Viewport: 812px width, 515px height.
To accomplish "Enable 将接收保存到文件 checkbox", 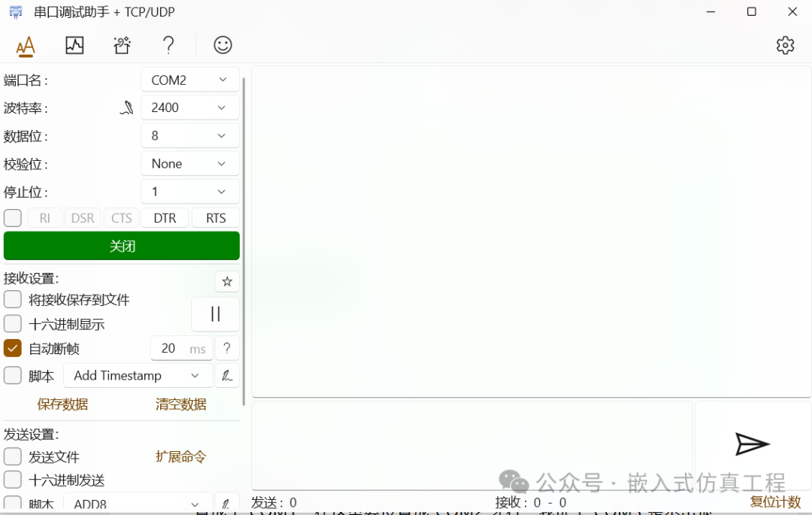I will click(13, 299).
